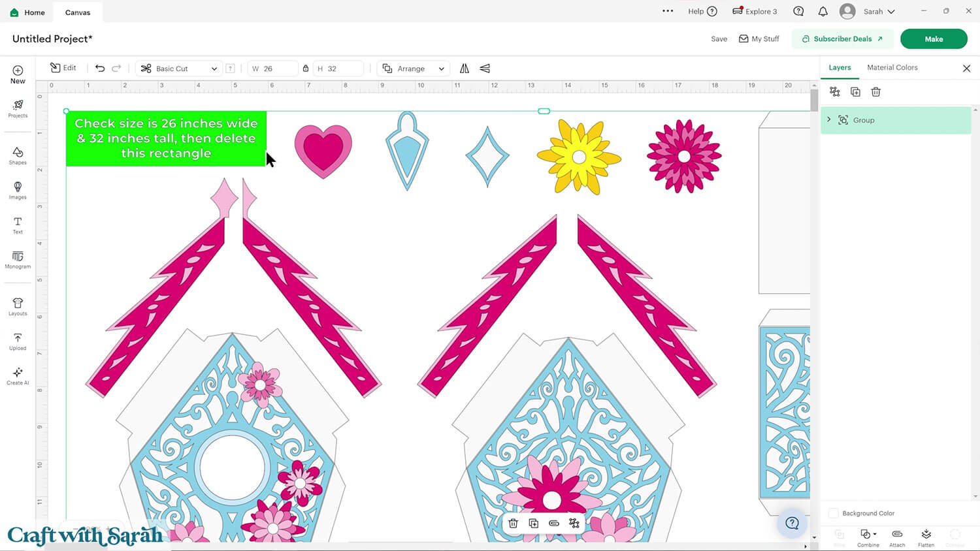Switch to the Material Colors tab
This screenshot has width=980, height=551.
[892, 67]
